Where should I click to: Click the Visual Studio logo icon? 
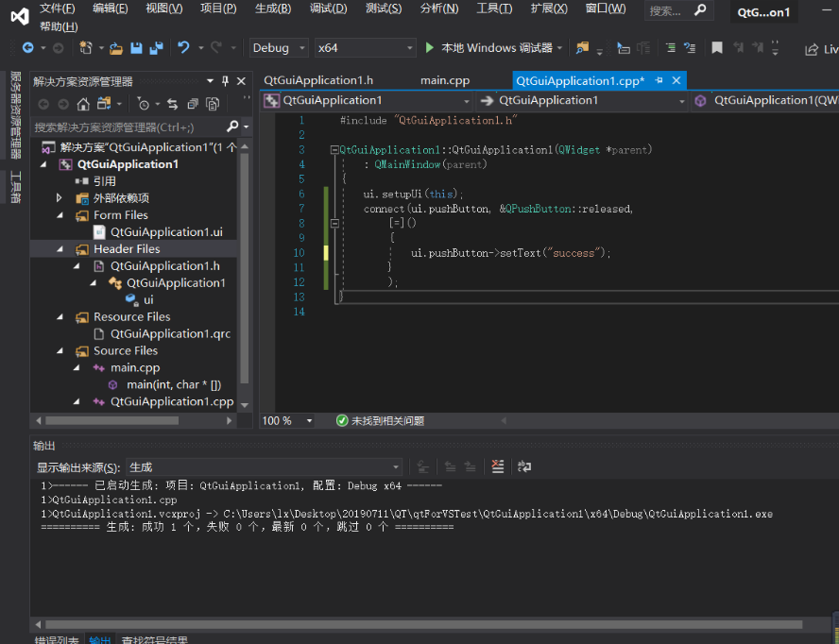(x=20, y=17)
